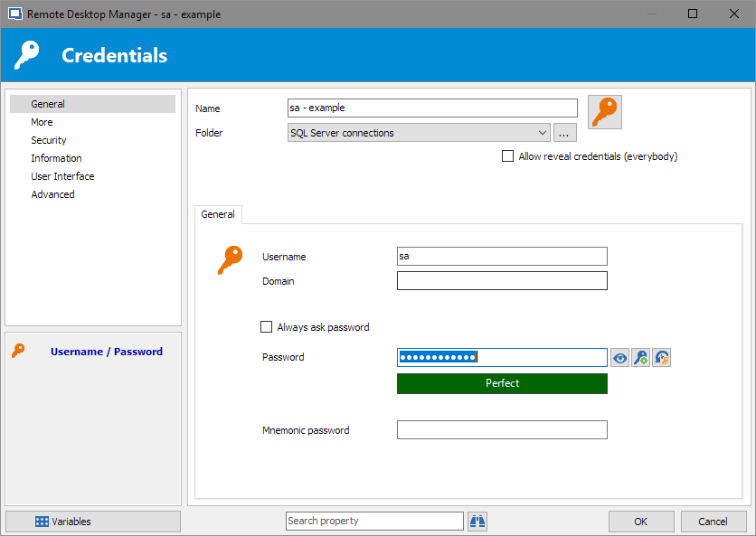Open the password generator key icon
Viewport: 756px width, 536px height.
[x=640, y=358]
